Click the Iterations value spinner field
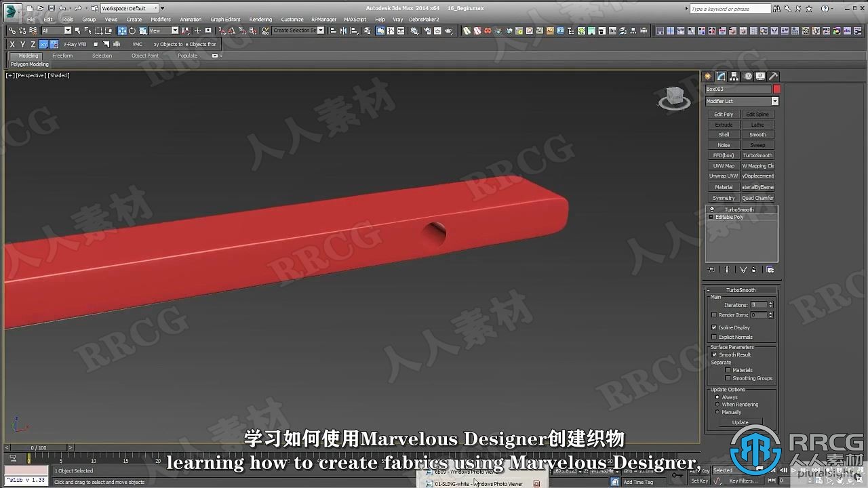 759,305
